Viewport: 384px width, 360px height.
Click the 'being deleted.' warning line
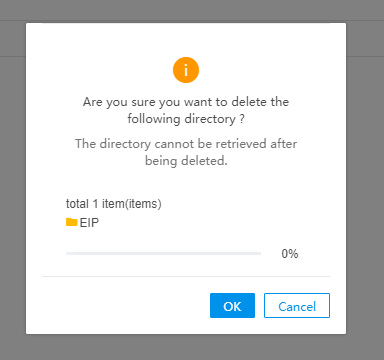[x=186, y=161]
